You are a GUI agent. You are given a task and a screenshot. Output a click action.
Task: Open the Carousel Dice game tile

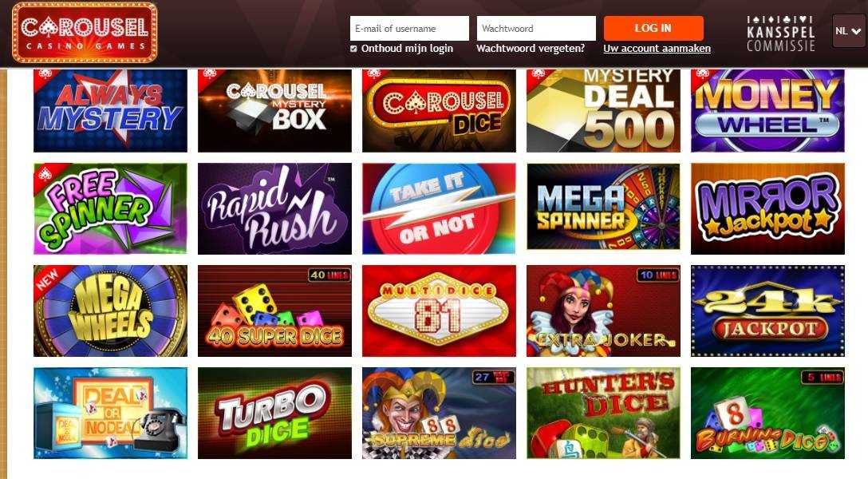pos(439,110)
